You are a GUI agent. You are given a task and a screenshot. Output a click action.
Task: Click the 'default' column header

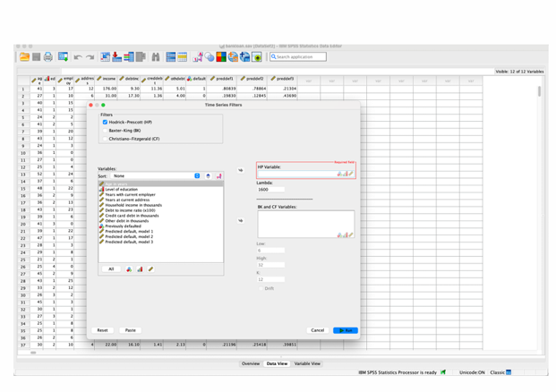[196, 81]
